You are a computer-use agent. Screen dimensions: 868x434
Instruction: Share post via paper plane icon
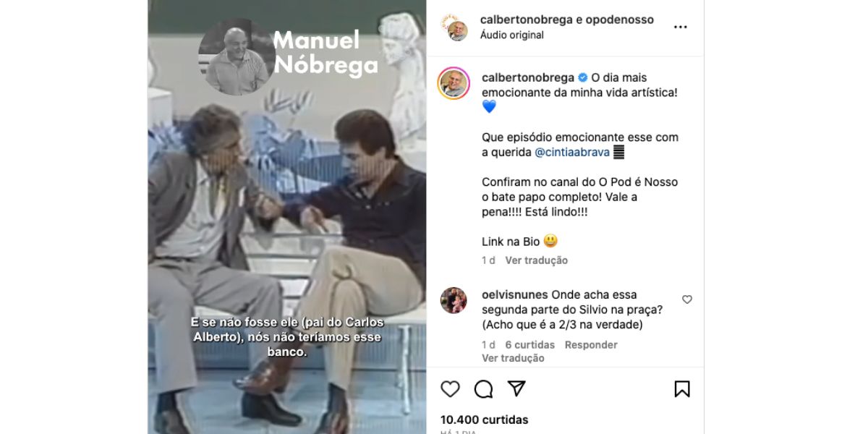(516, 389)
